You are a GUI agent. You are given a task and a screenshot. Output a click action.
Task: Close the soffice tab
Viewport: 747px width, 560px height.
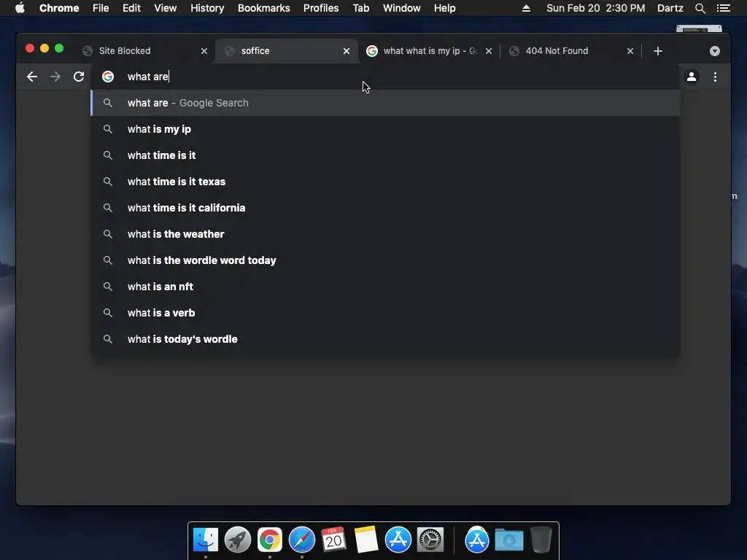[x=347, y=51]
